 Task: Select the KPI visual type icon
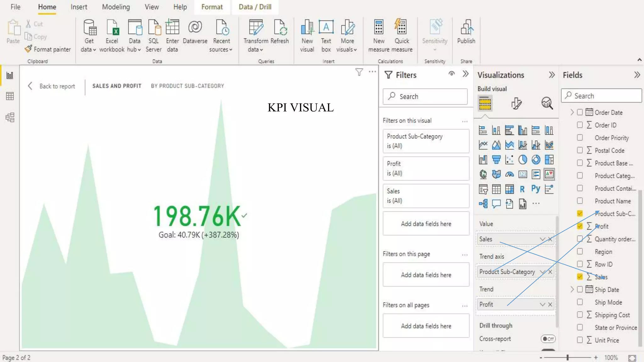(549, 174)
